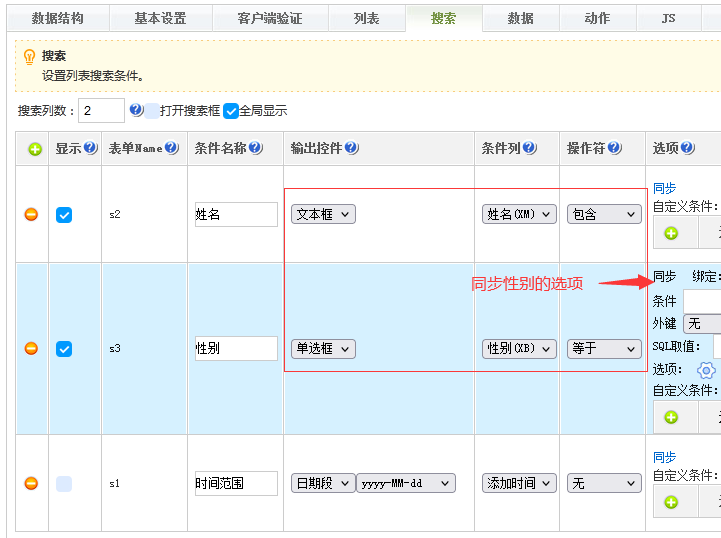Click remove icon for s1 时间范围 row

[x=31, y=483]
